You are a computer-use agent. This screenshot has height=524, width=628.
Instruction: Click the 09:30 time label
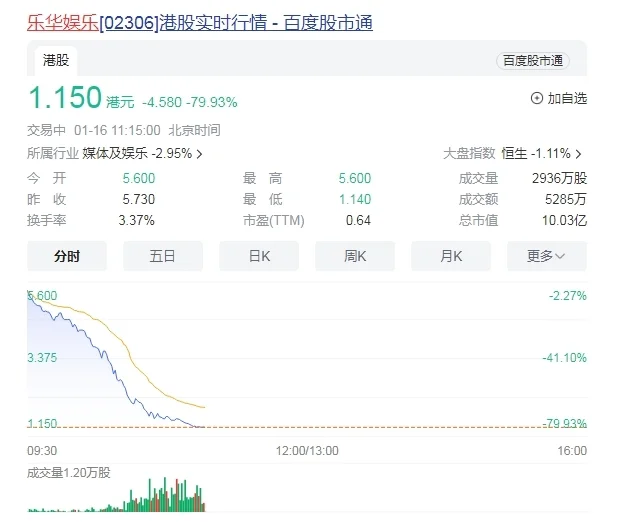pos(42,451)
